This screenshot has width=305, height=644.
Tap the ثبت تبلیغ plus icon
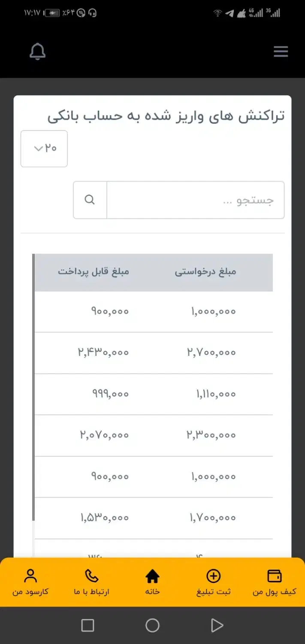[214, 576]
